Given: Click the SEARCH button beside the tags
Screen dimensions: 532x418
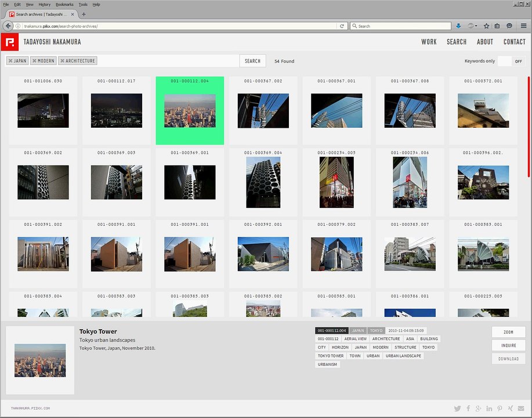Looking at the screenshot, I should [x=253, y=61].
